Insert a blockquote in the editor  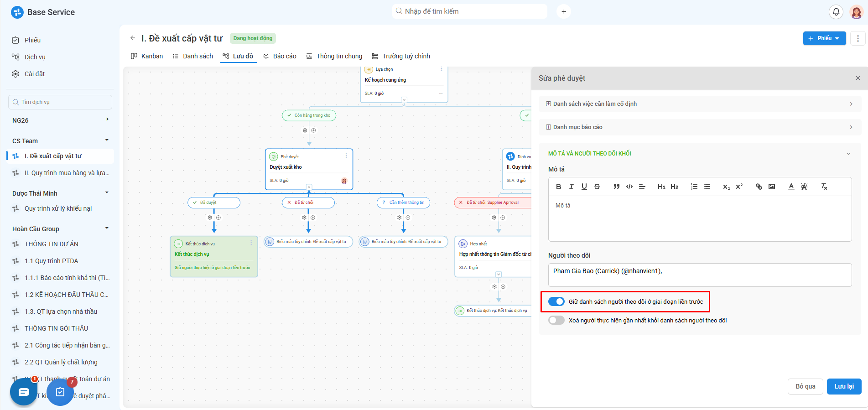tap(616, 187)
